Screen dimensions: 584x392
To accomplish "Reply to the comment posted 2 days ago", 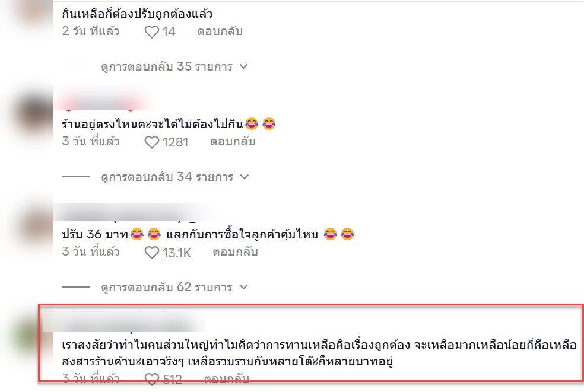I will pos(220,31).
